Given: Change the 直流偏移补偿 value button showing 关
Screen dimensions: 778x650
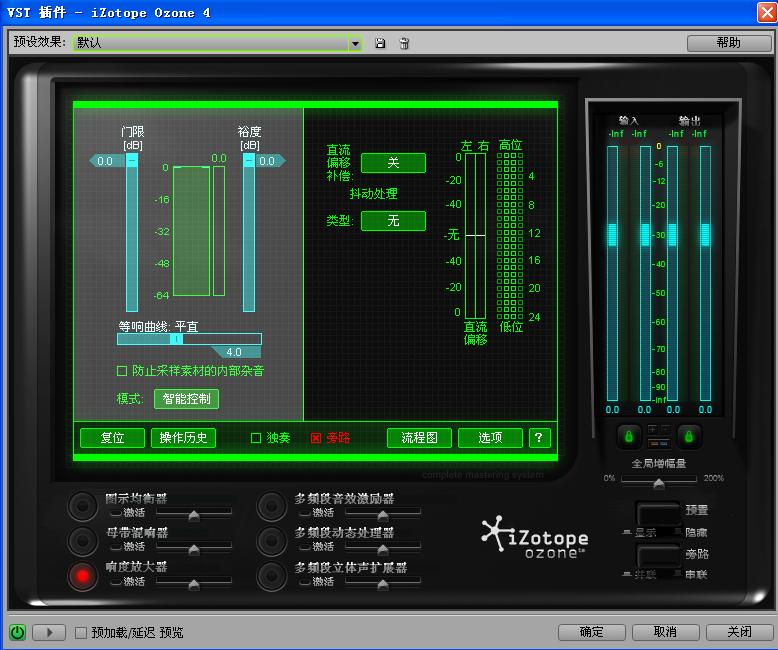Looking at the screenshot, I should point(393,163).
